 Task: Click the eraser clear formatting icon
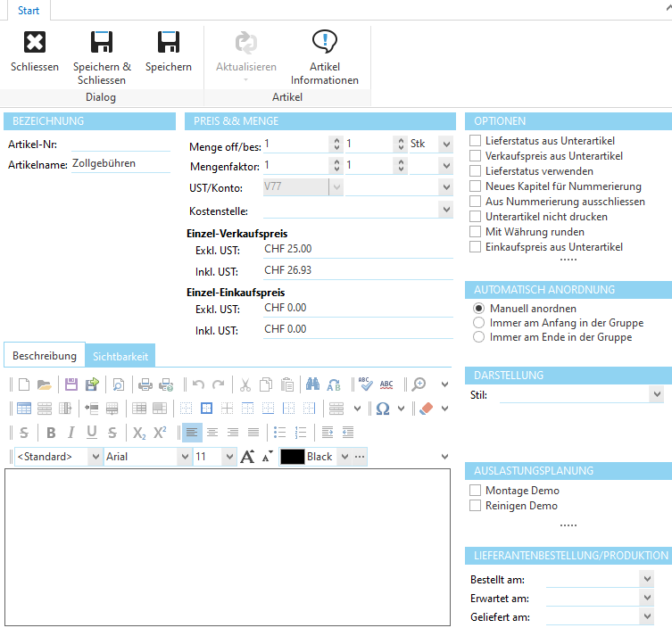[425, 409]
